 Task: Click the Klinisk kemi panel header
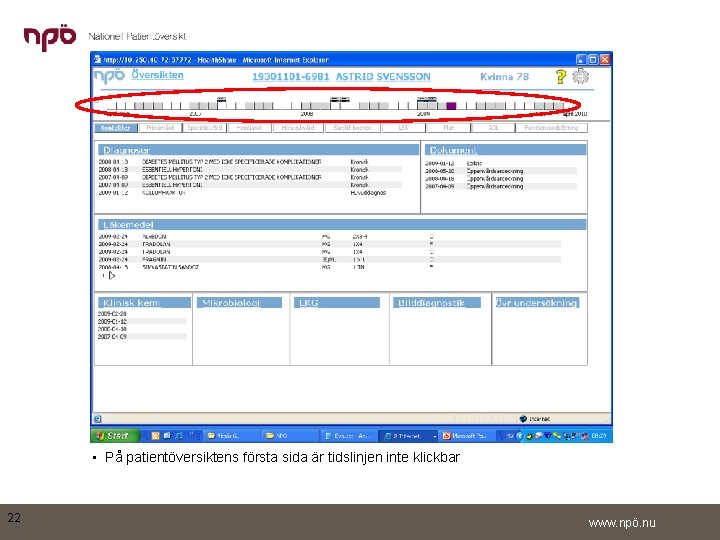(144, 303)
